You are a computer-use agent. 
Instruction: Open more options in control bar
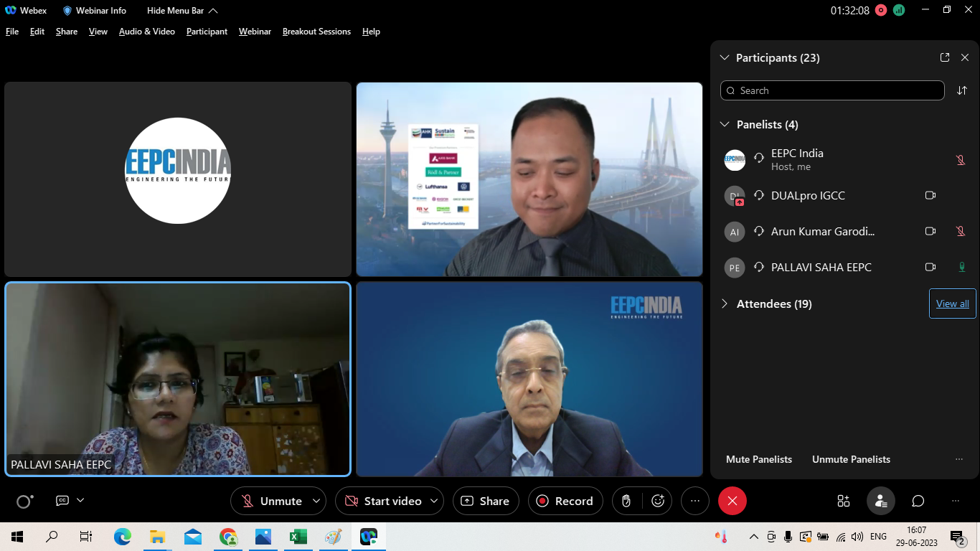pos(694,501)
